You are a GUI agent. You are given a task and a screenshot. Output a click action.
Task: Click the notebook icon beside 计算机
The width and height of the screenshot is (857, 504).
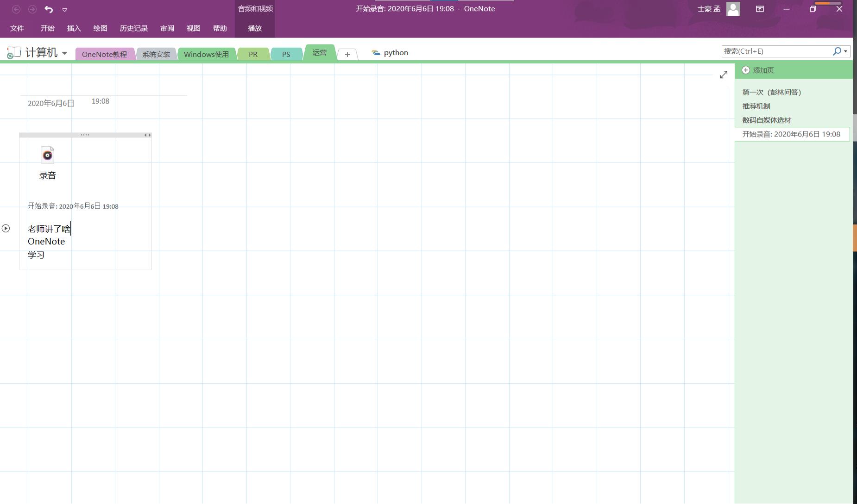pyautogui.click(x=14, y=53)
